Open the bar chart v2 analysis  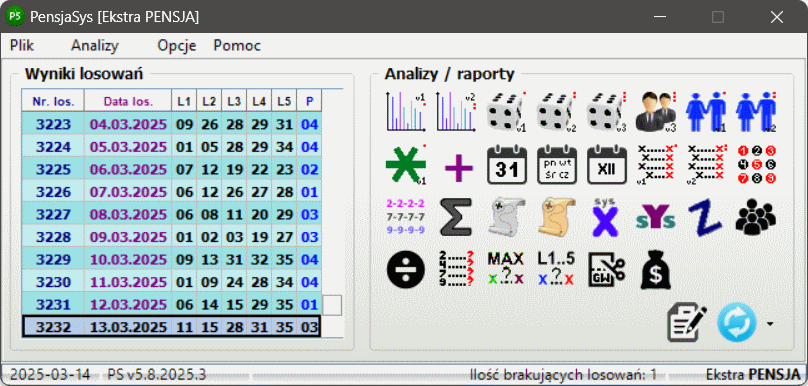point(456,111)
